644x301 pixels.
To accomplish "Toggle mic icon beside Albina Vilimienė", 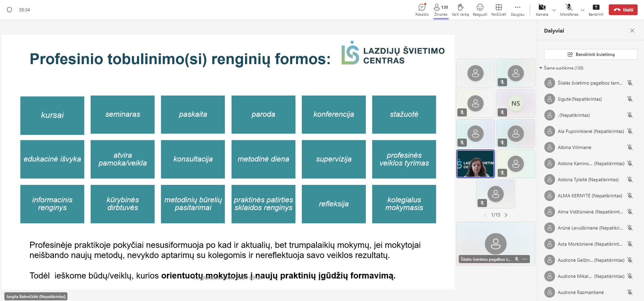I will click(630, 147).
